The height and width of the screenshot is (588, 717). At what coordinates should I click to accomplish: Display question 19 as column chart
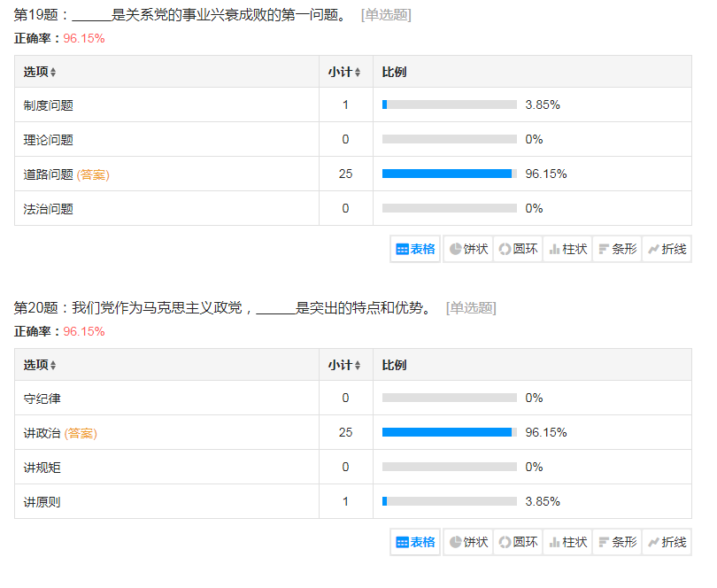(567, 249)
